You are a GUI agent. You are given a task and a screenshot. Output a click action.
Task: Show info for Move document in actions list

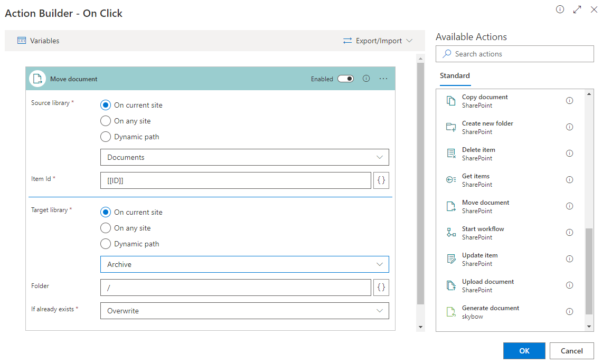pos(569,206)
